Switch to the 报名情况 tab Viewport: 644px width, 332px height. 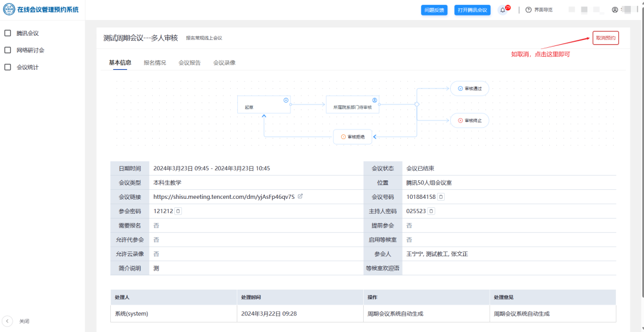click(155, 63)
